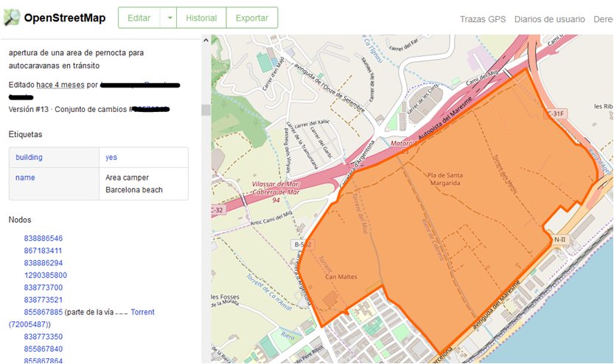Screen dimensions: 614x364
Task: Click Vilassar de Mar; Cabrera de Mar junction label
Action: tap(276, 192)
